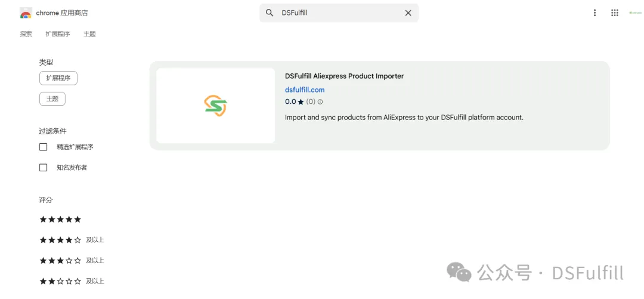
Task: Click the magnifier search icon
Action: tap(270, 13)
